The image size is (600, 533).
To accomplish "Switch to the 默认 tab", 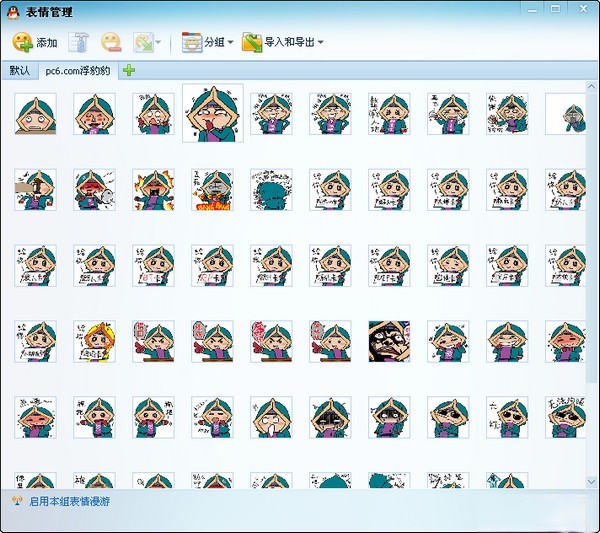I will 19,70.
